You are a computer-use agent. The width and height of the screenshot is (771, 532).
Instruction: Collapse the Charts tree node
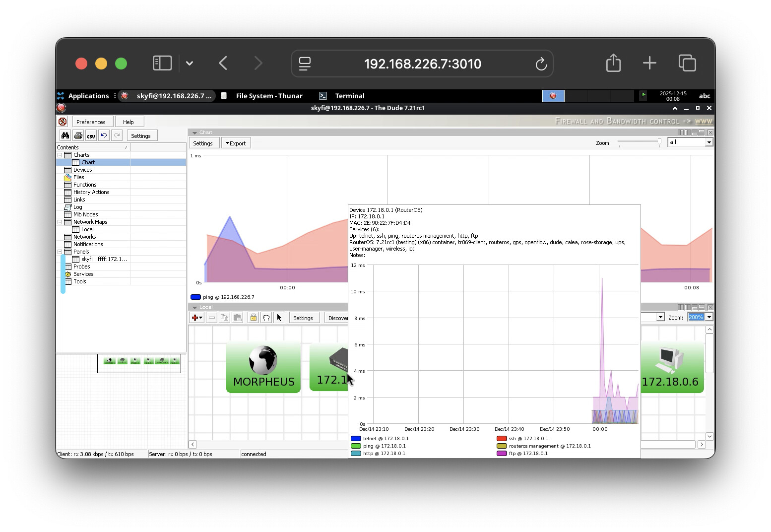[x=60, y=155]
